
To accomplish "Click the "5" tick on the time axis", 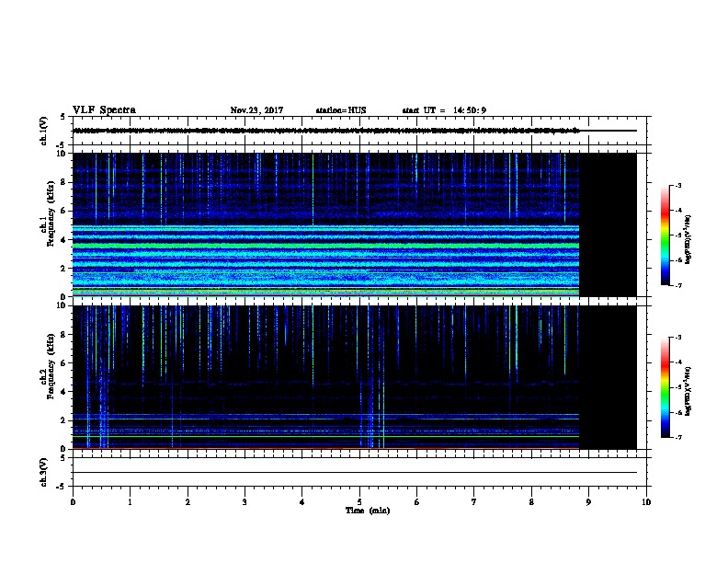I will click(359, 501).
